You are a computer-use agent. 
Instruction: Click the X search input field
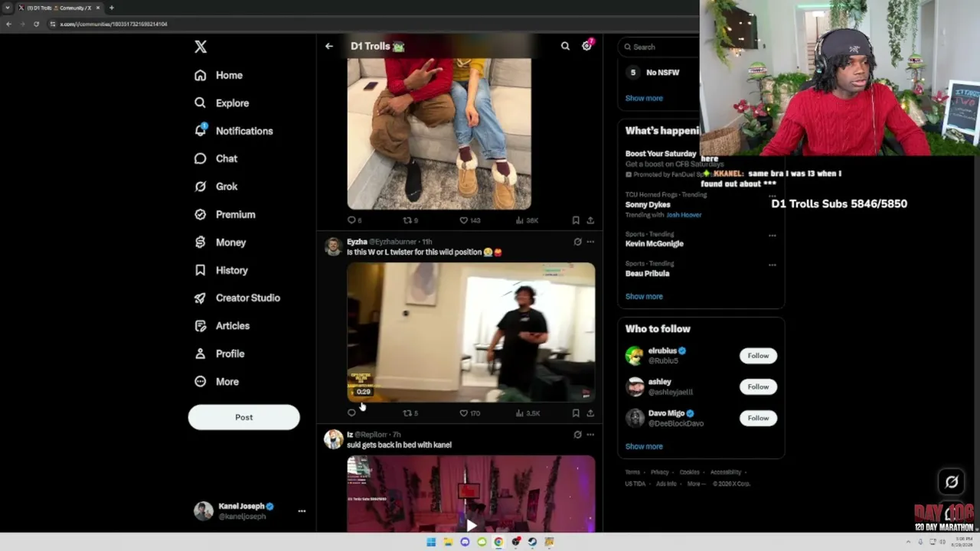point(660,47)
